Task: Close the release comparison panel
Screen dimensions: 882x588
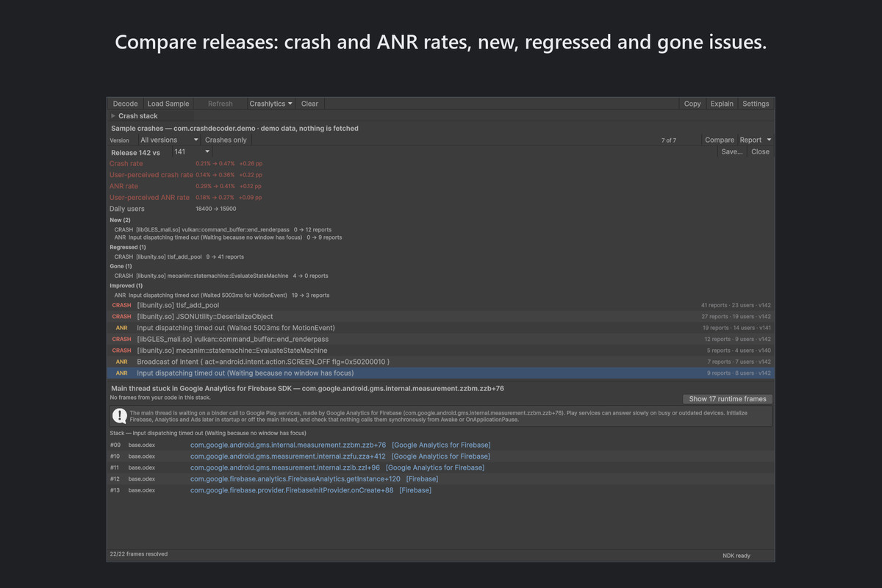Action: pos(760,151)
